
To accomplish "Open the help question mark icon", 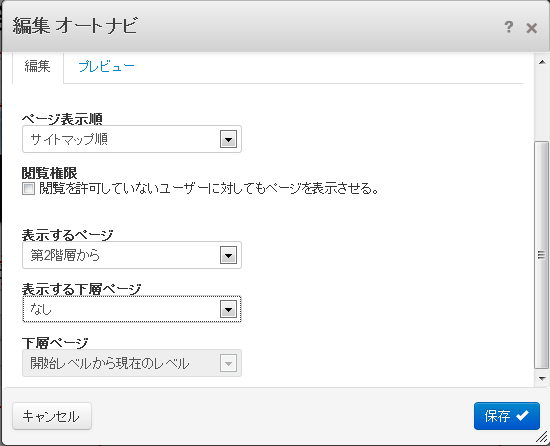I will coord(508,27).
